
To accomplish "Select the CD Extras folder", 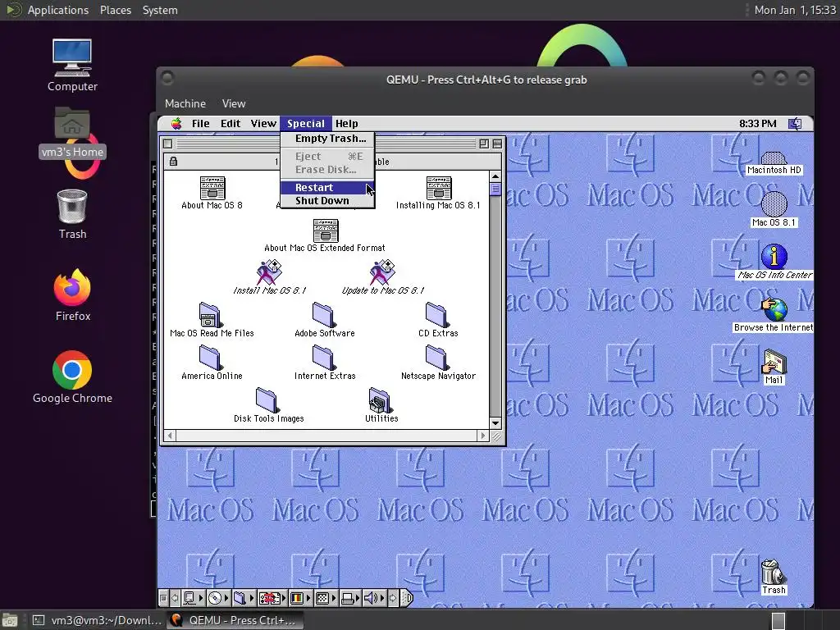I will click(x=438, y=321).
